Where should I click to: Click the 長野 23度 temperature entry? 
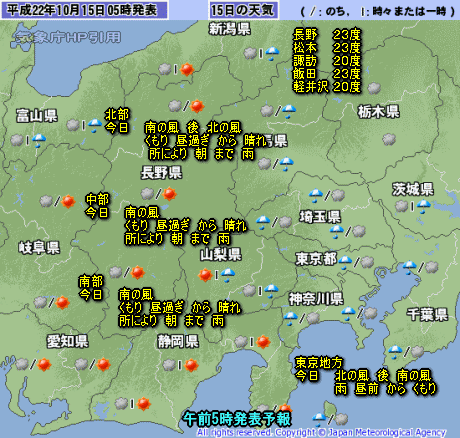[327, 34]
